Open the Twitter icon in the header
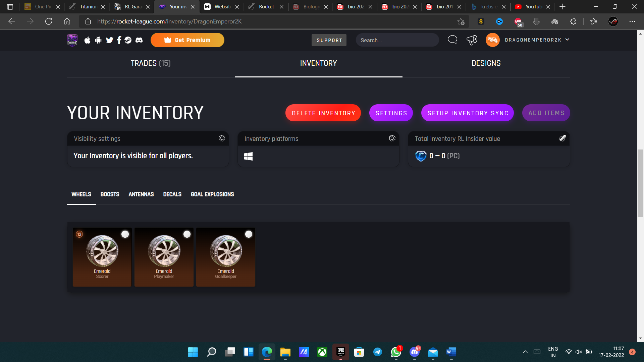This screenshot has width=644, height=362. pyautogui.click(x=109, y=40)
